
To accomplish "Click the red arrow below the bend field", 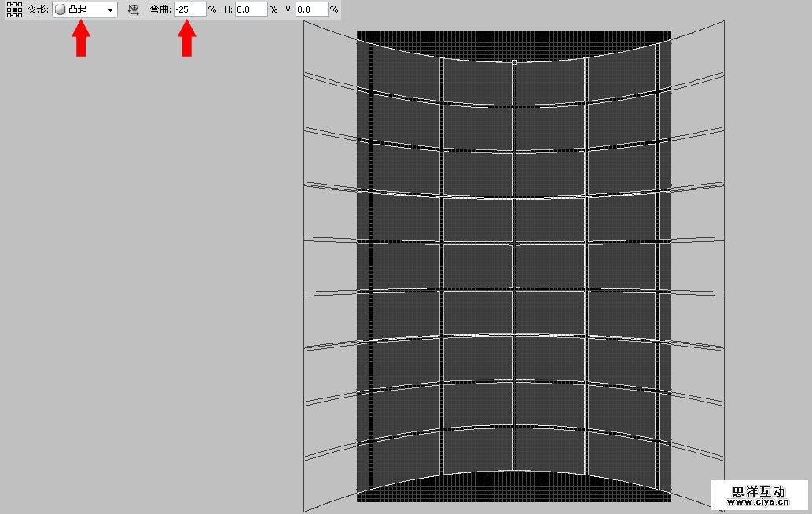I will click(186, 39).
